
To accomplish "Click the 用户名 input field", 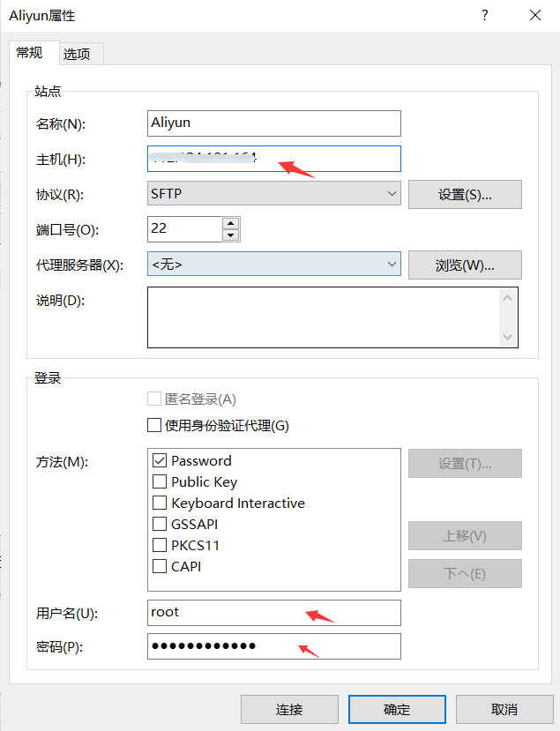I will click(273, 612).
